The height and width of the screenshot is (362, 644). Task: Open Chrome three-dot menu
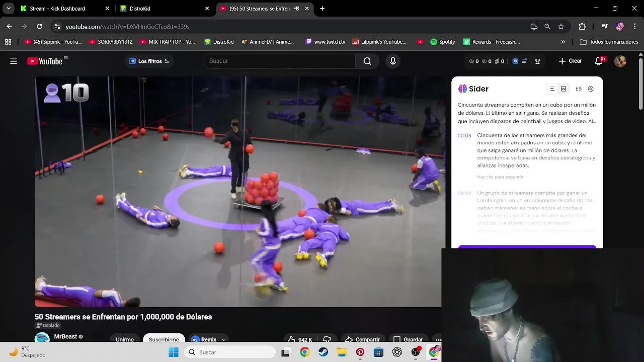(x=635, y=27)
